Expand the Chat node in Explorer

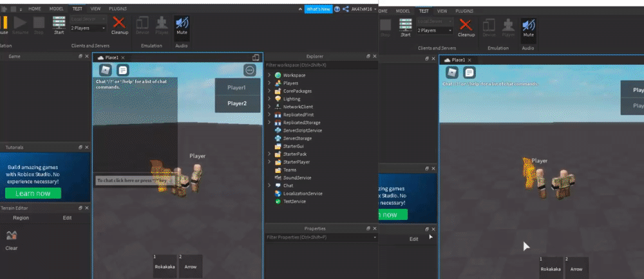tap(269, 186)
